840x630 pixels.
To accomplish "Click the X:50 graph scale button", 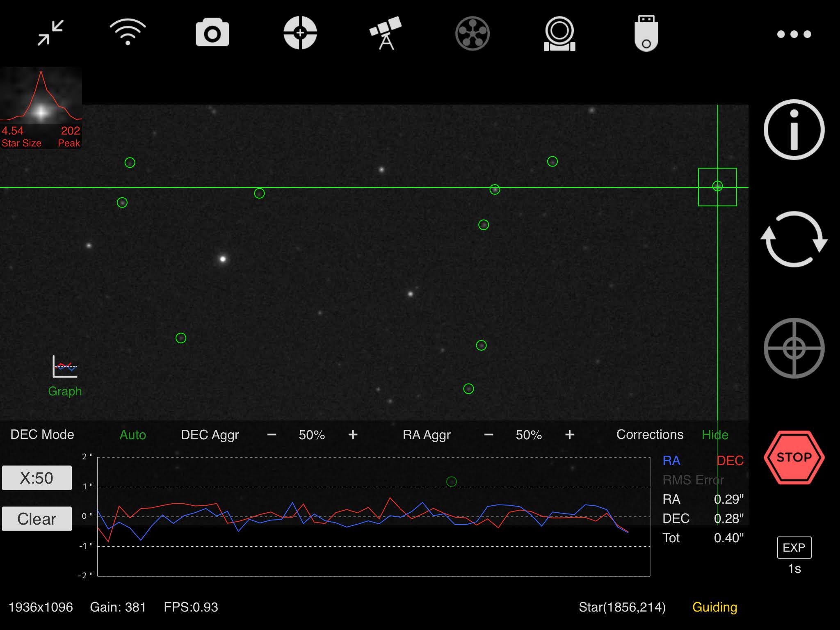I will (x=37, y=478).
